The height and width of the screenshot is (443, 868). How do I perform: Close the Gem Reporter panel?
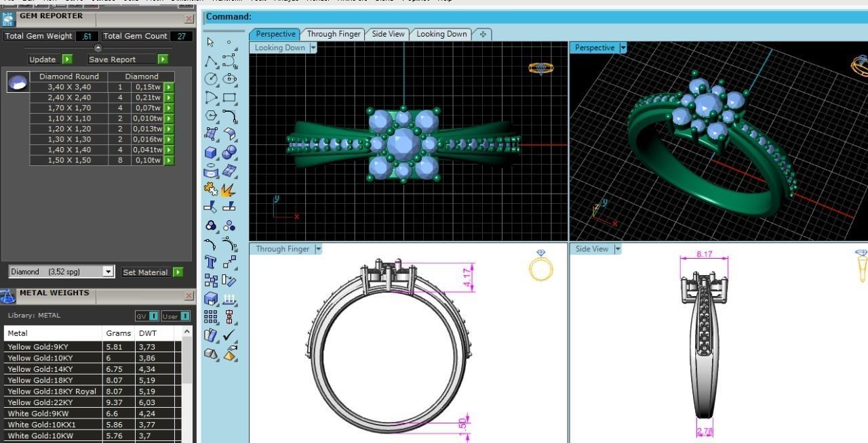click(189, 19)
